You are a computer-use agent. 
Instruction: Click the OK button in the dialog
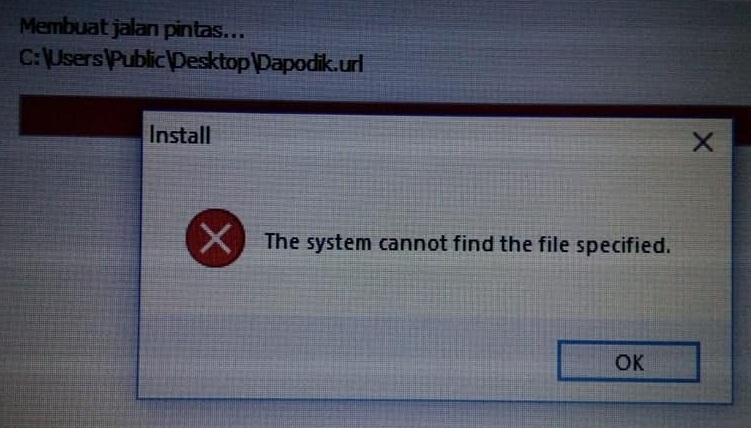(628, 362)
